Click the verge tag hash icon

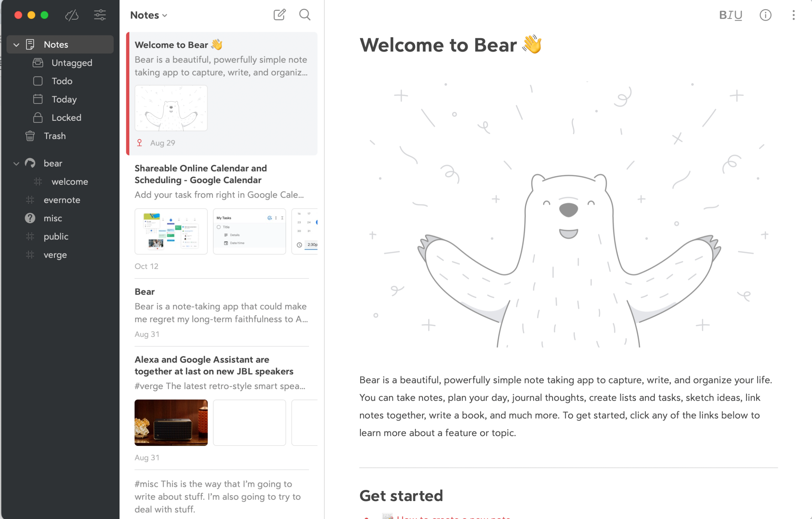tap(30, 254)
